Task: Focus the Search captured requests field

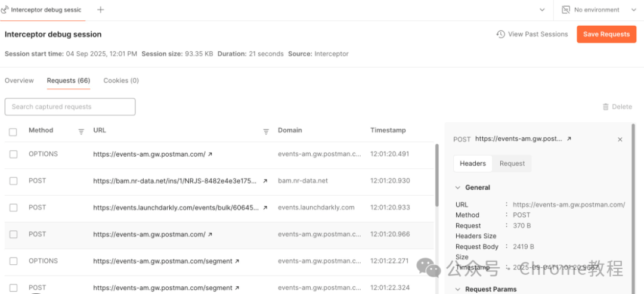Action: (70, 106)
